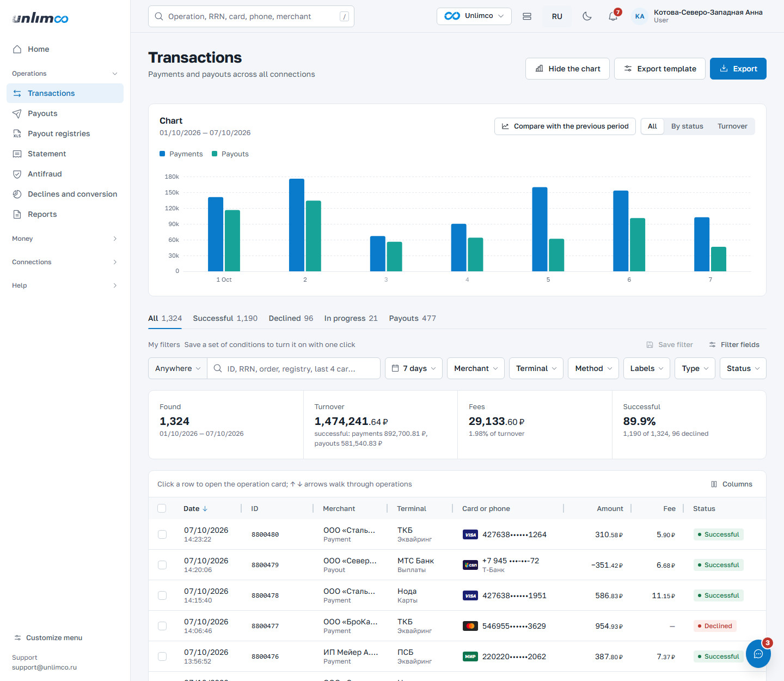784x681 pixels.
Task: Expand the Money sidebar section
Action: click(x=65, y=239)
